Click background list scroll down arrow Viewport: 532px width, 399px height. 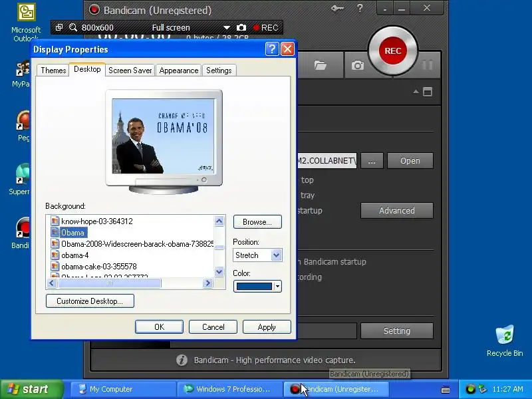[x=219, y=271]
